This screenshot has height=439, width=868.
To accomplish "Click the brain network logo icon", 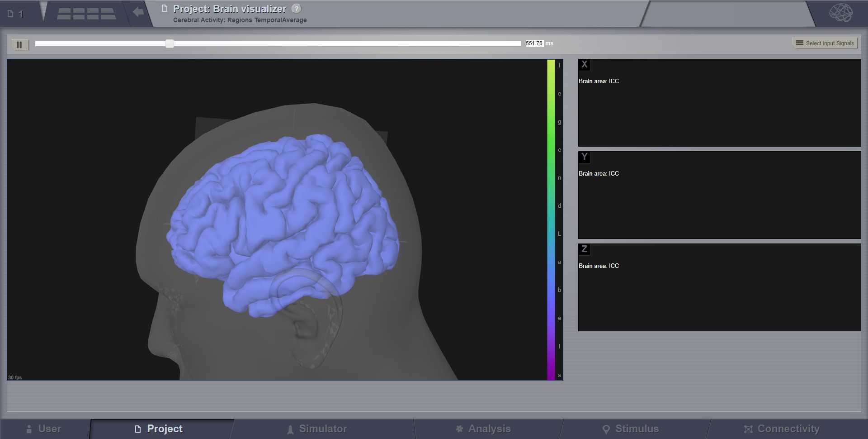I will click(x=841, y=13).
